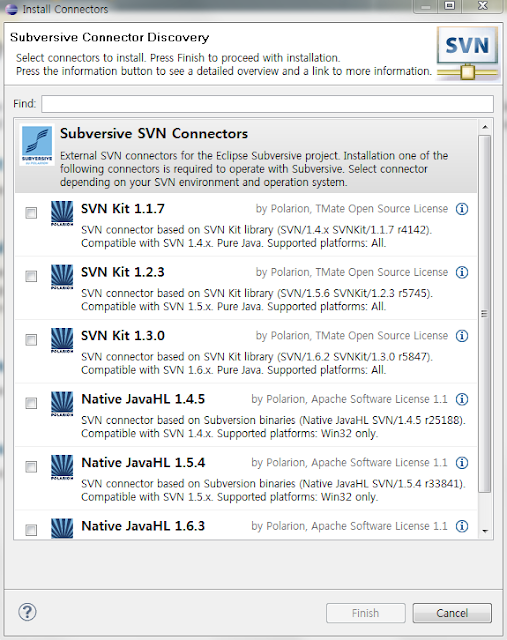This screenshot has width=507, height=640.
Task: Open info for SVN Kit 1.1.7
Action: [462, 209]
